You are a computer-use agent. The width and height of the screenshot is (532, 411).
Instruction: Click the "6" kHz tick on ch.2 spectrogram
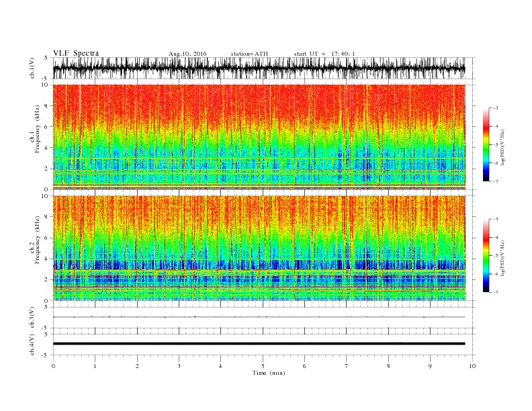coord(47,238)
